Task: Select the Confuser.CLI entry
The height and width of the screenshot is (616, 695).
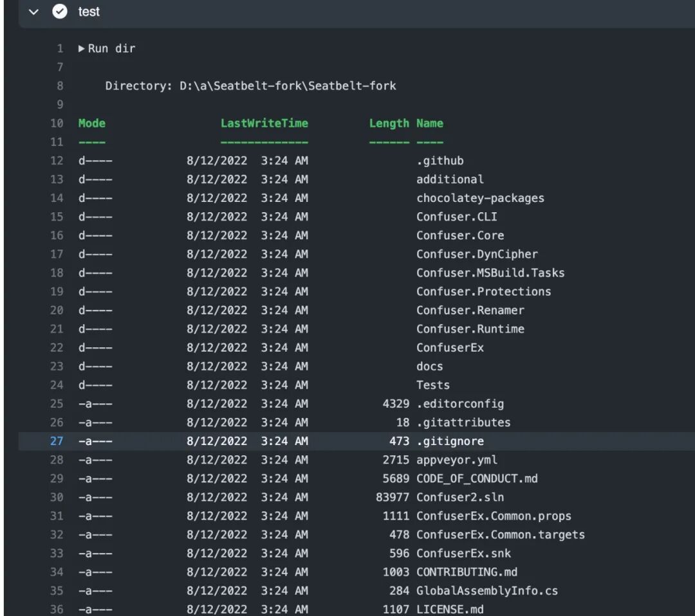Action: point(456,217)
